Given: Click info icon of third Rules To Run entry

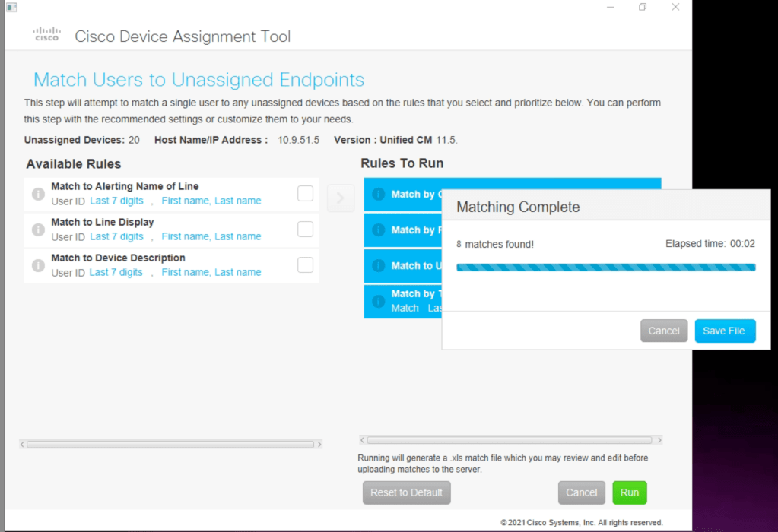Looking at the screenshot, I should [x=378, y=266].
